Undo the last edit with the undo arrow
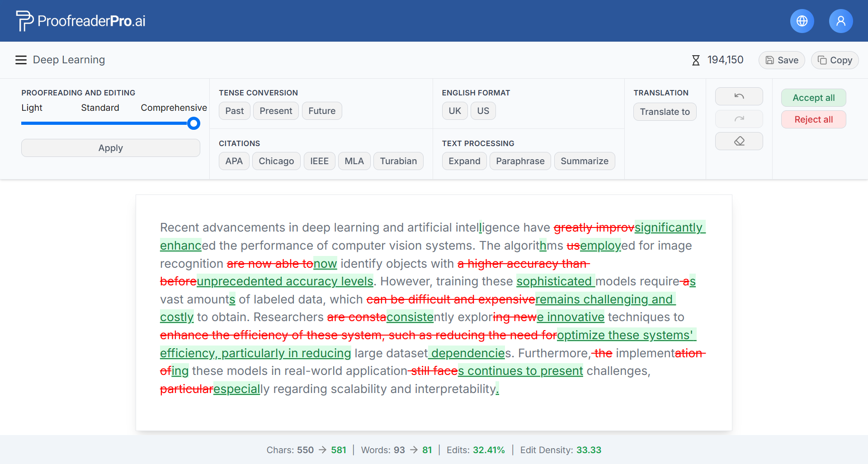Image resolution: width=868 pixels, height=464 pixels. tap(739, 96)
